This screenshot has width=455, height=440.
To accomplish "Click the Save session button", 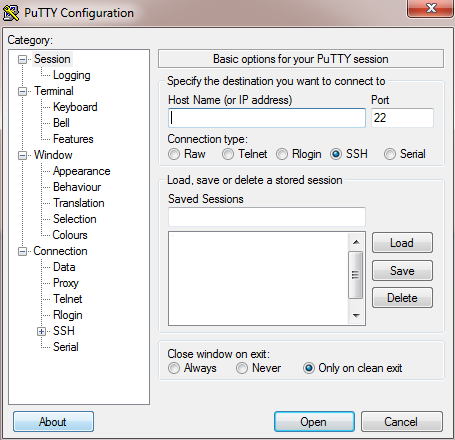I will (x=402, y=271).
